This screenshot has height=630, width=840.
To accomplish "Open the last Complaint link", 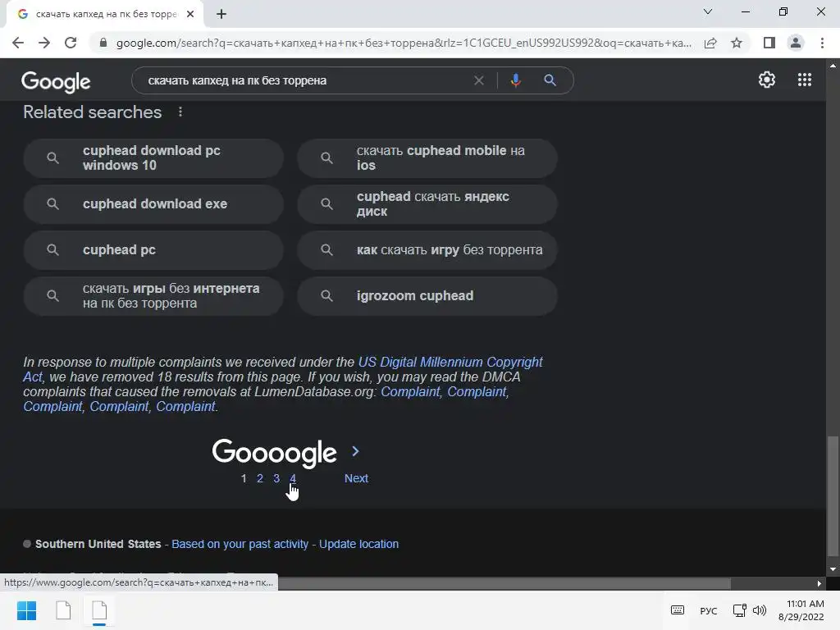I will coord(185,407).
